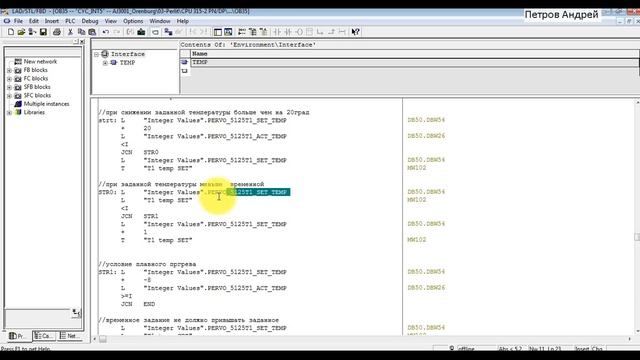Click the 'JCN STR1' code line

[x=139, y=216]
